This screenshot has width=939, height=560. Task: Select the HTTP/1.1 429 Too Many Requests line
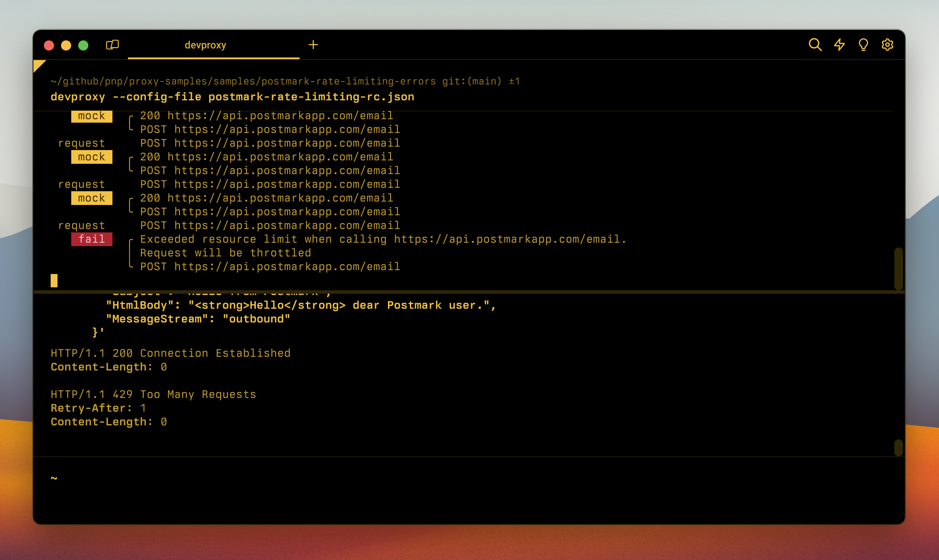(153, 394)
